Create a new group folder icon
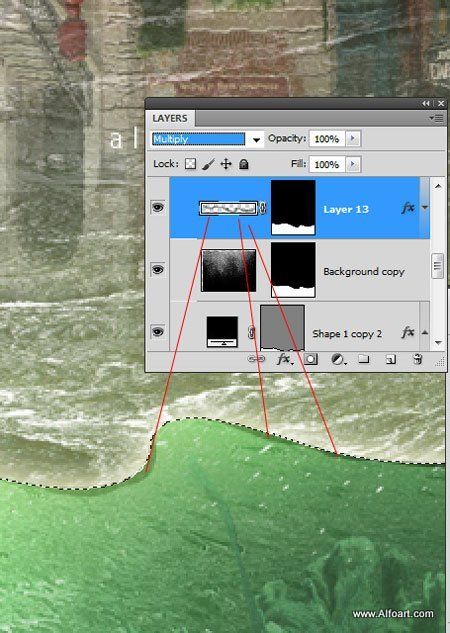This screenshot has height=633, width=450. point(364,358)
